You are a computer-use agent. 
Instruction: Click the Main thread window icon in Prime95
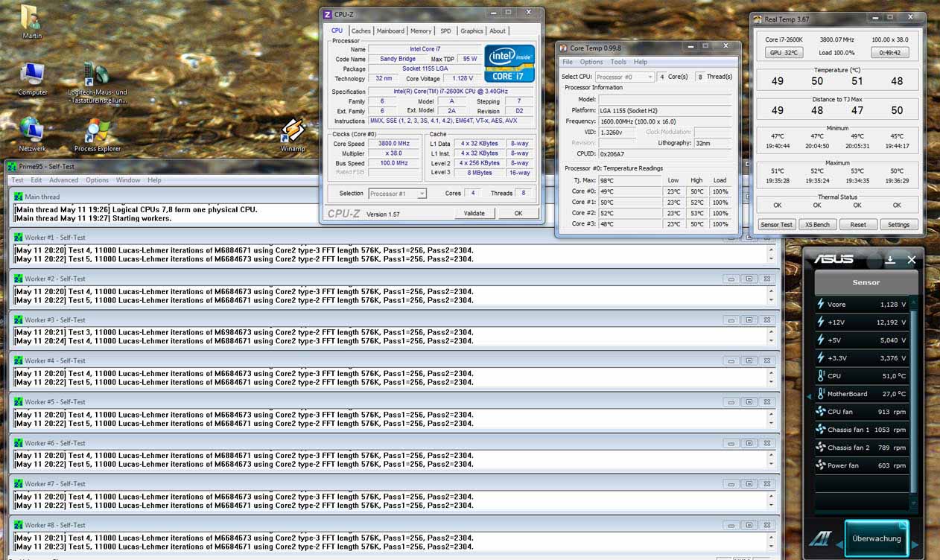coord(19,197)
